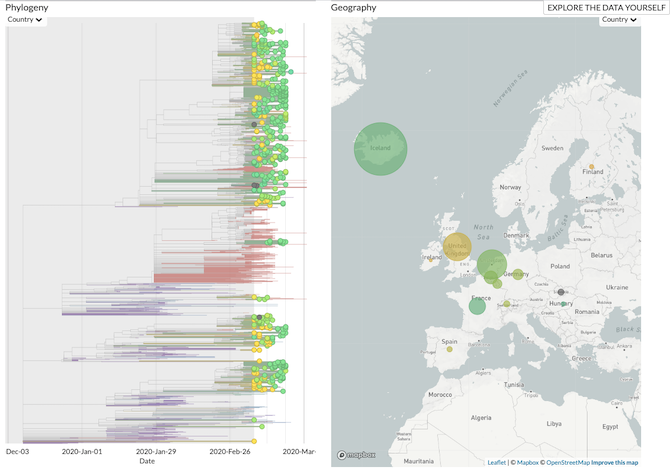Click the dark gray marker near Slovakia
The width and height of the screenshot is (670, 470).
(x=562, y=292)
